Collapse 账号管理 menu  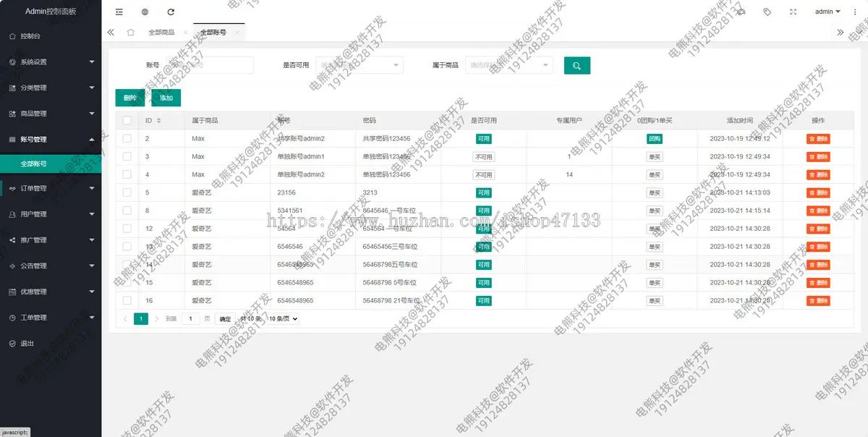point(51,139)
